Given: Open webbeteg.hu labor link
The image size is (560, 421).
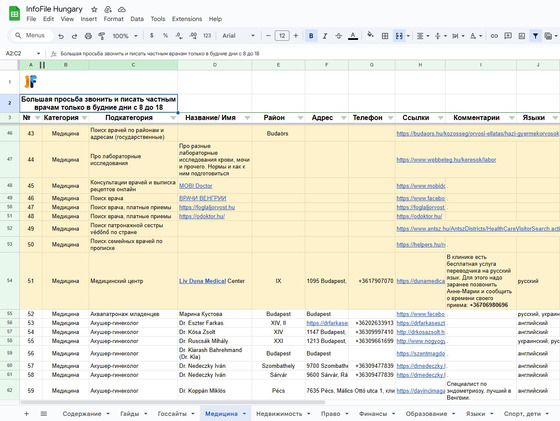Looking at the screenshot, I should click(x=446, y=160).
